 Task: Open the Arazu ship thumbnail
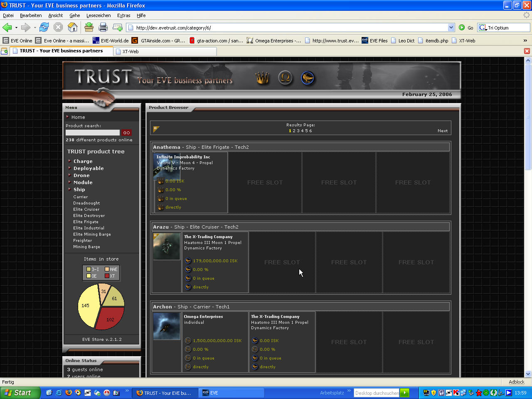tap(167, 246)
